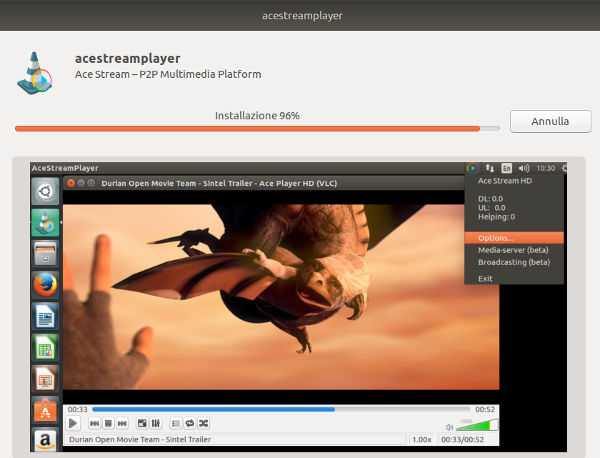Click the network arrows indicator in top panel
This screenshot has height=458, width=600.
tap(489, 168)
